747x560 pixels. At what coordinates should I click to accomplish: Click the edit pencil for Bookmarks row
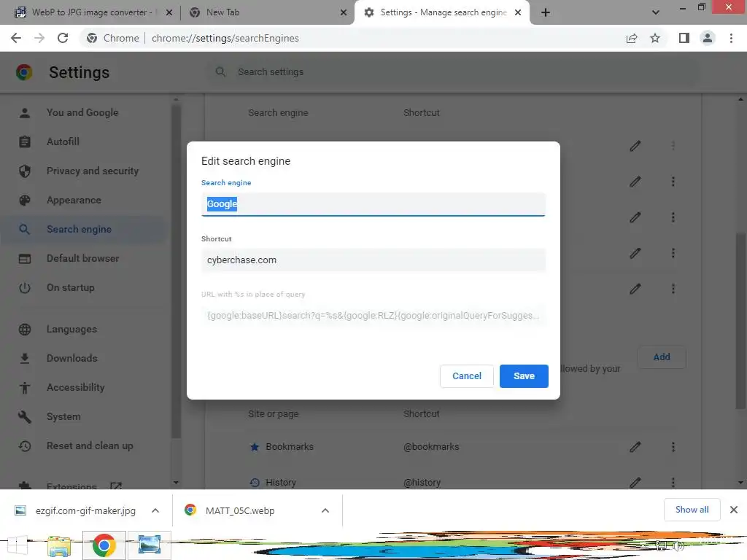coord(635,447)
